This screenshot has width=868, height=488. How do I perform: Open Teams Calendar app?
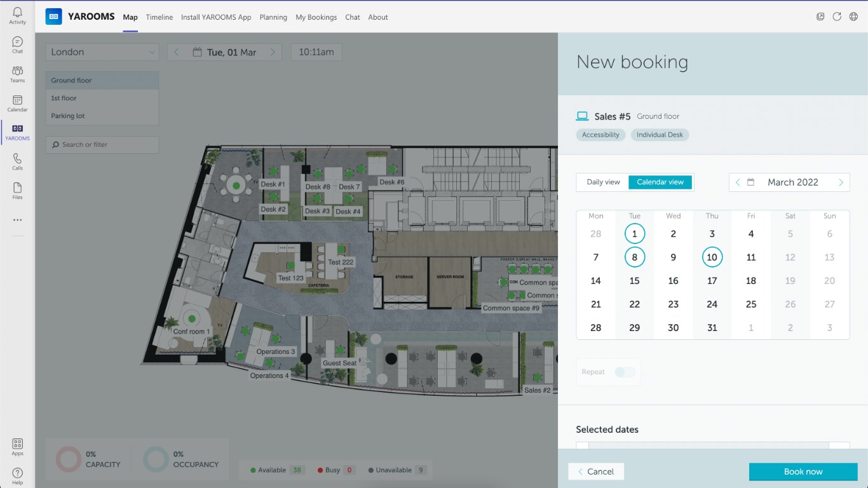coord(17,103)
